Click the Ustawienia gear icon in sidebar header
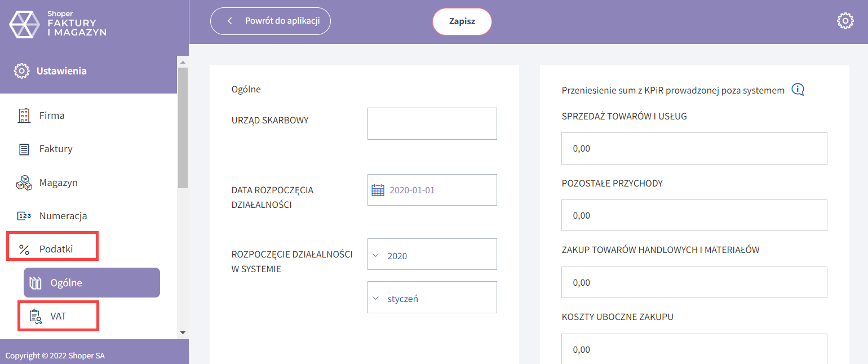The width and height of the screenshot is (868, 364). tap(21, 71)
